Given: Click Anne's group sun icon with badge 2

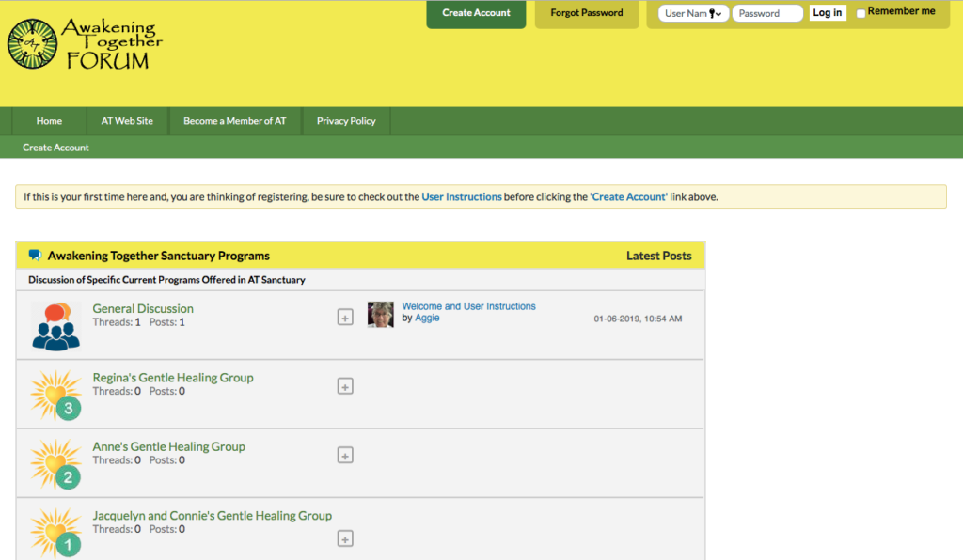Looking at the screenshot, I should pyautogui.click(x=55, y=464).
